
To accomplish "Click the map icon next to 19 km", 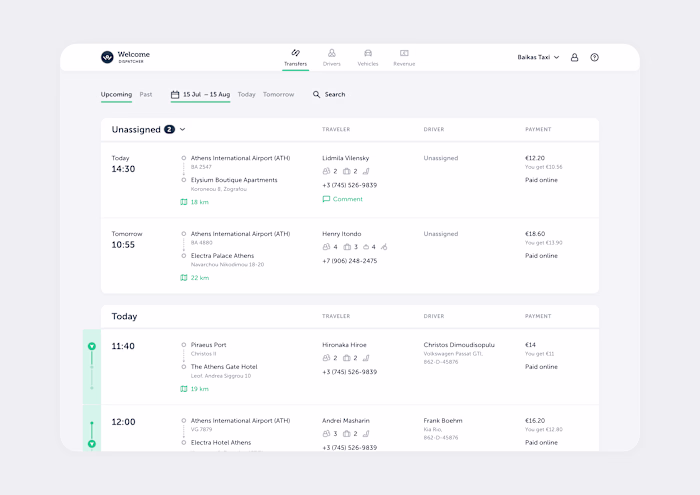I will pyautogui.click(x=183, y=389).
